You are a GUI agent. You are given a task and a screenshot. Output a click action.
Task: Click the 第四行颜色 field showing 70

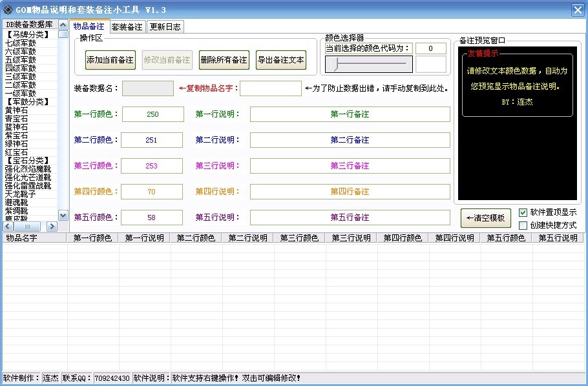coord(152,192)
